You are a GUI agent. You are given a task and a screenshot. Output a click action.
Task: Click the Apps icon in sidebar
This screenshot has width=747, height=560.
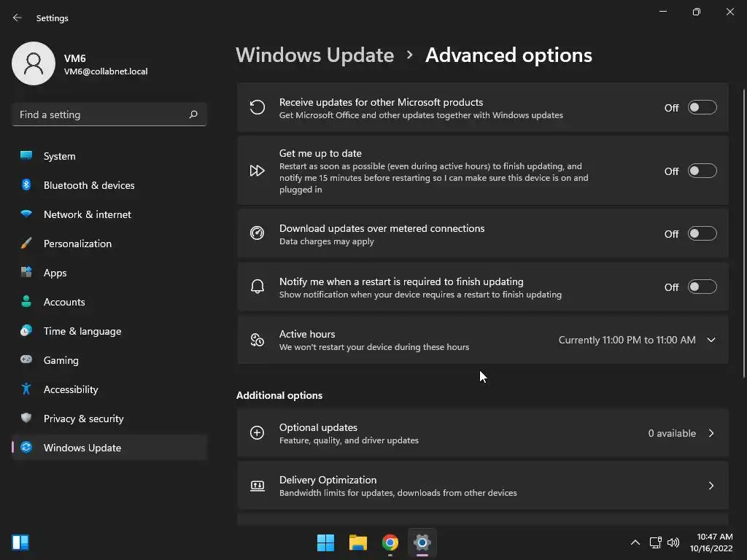pyautogui.click(x=26, y=273)
